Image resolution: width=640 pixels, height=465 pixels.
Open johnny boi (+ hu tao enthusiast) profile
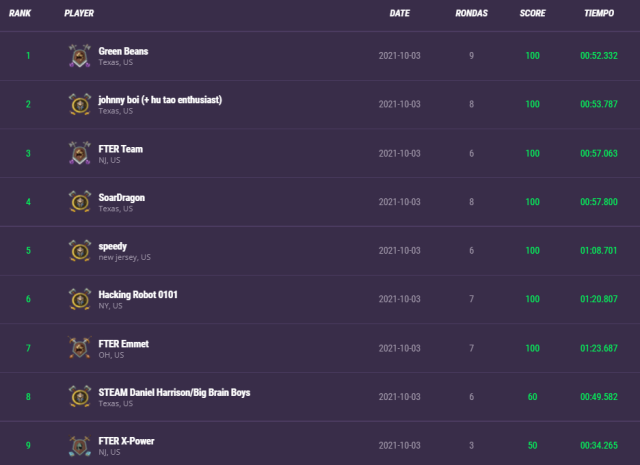coord(160,99)
